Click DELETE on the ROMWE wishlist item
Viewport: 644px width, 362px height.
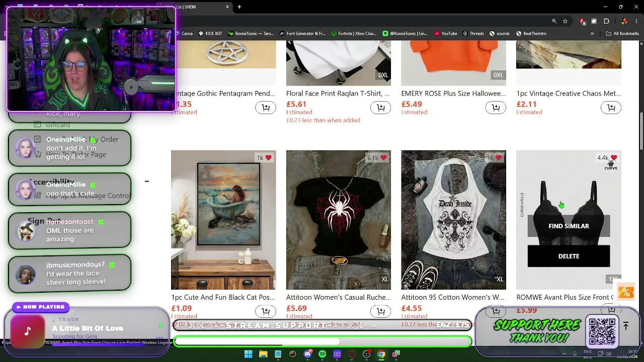pyautogui.click(x=569, y=256)
